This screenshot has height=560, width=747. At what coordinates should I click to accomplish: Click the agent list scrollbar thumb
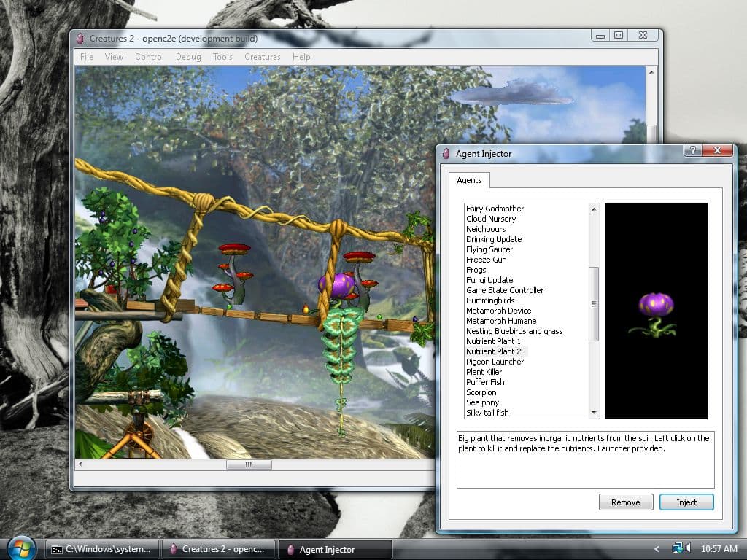(x=594, y=304)
